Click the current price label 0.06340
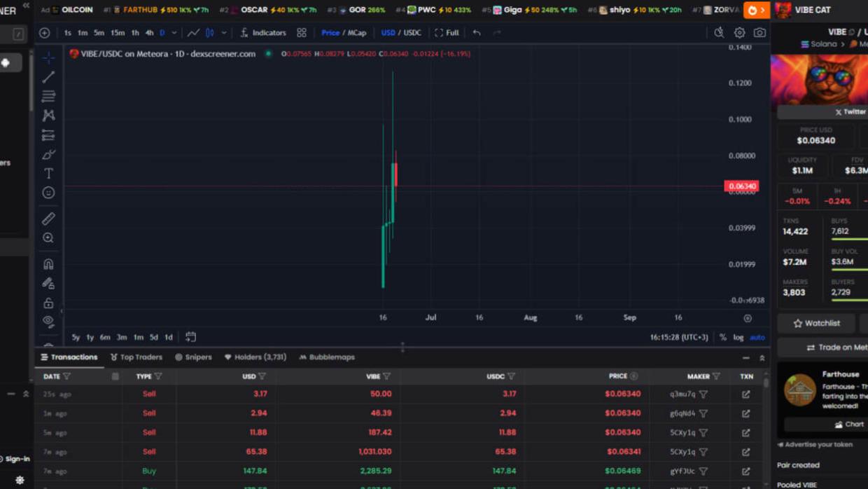 click(x=742, y=186)
